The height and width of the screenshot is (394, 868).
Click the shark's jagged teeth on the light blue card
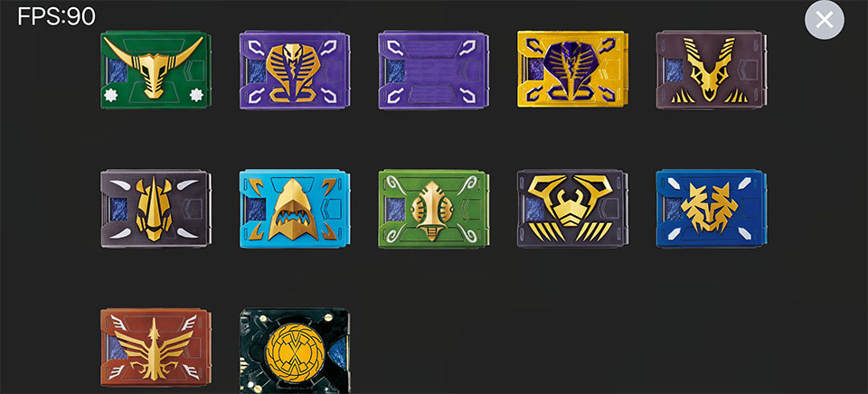tap(295, 219)
